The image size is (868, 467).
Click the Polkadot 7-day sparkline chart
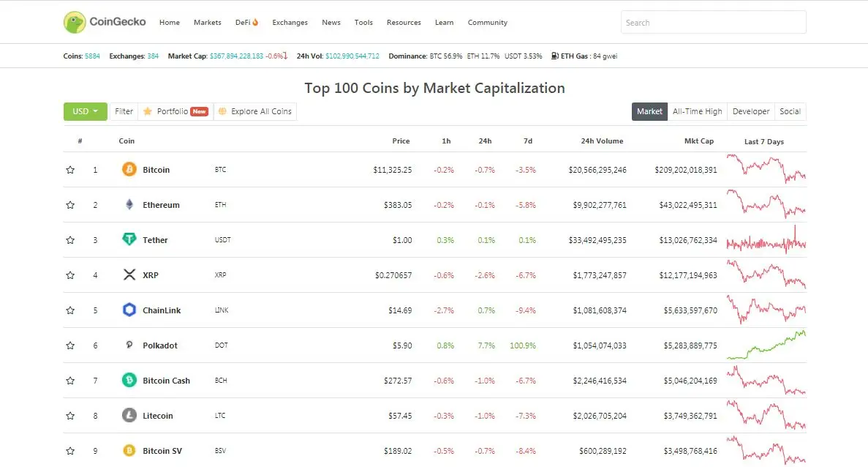pos(766,345)
